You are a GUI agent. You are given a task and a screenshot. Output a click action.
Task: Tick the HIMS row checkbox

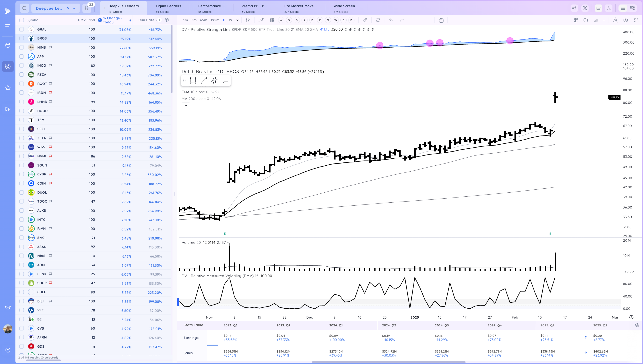[22, 48]
